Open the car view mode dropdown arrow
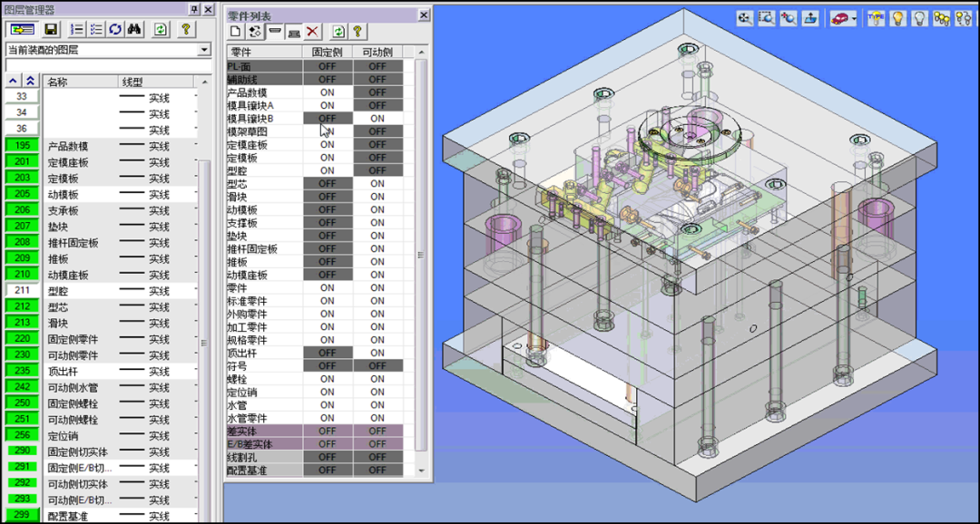Screen dimensions: 980x524 click(853, 17)
